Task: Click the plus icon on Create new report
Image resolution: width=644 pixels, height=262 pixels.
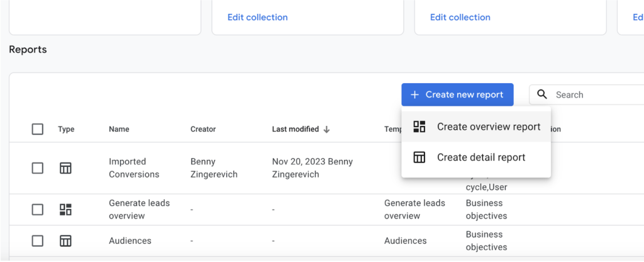Action: pos(414,94)
